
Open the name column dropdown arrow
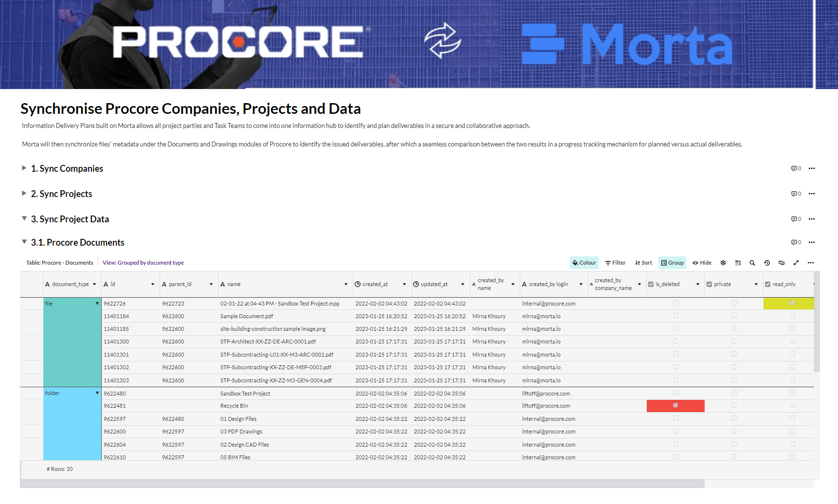click(346, 285)
